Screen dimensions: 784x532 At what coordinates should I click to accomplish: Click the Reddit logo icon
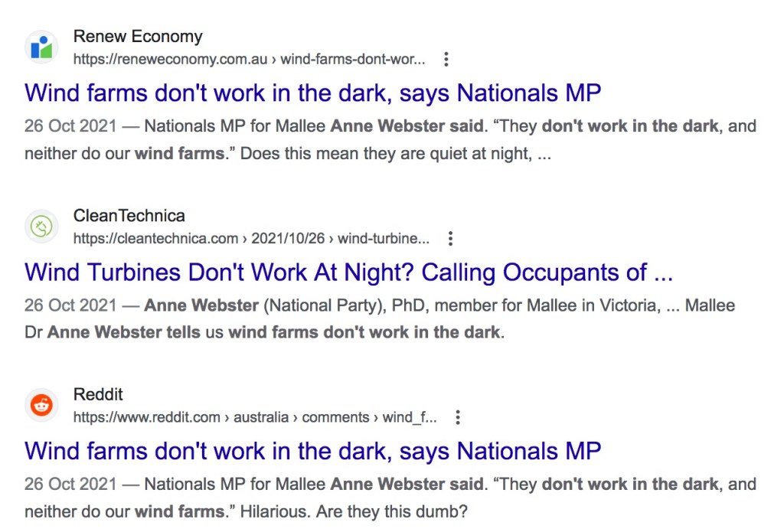(x=41, y=406)
